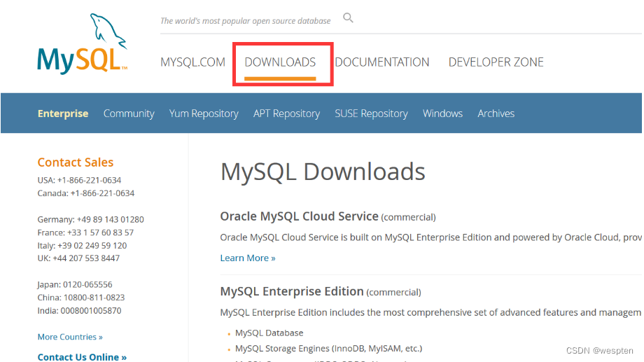This screenshot has height=362, width=644.
Task: Open the Contact Us Online link
Action: point(82,357)
